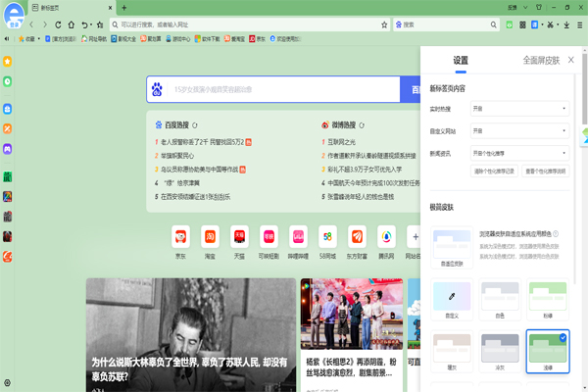Image resolution: width=588 pixels, height=392 pixels.
Task: Expand the 新闻资讯 dropdown
Action: tap(519, 153)
